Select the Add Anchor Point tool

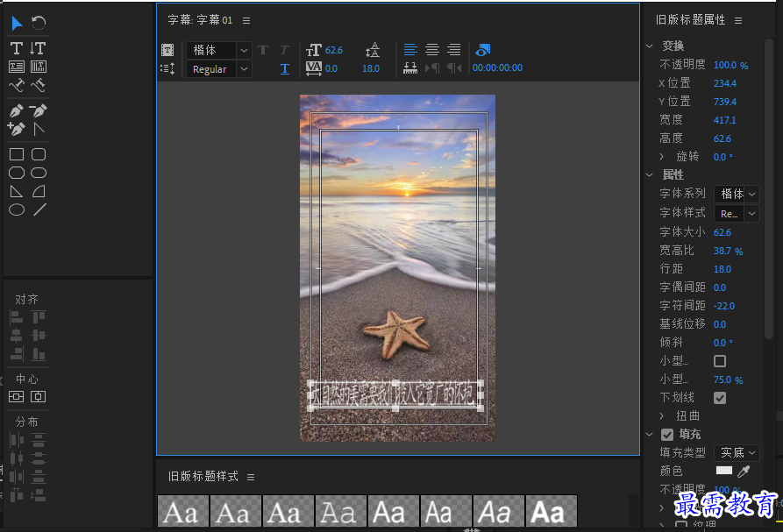pos(17,129)
